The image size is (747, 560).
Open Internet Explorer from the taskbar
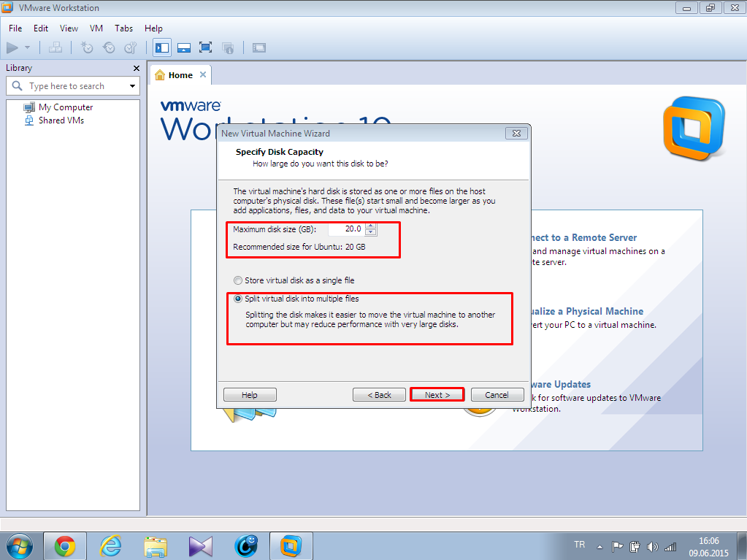tap(110, 546)
